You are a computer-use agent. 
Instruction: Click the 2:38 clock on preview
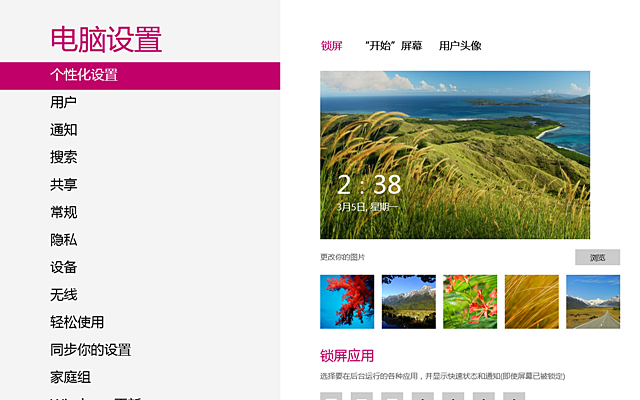pyautogui.click(x=369, y=184)
